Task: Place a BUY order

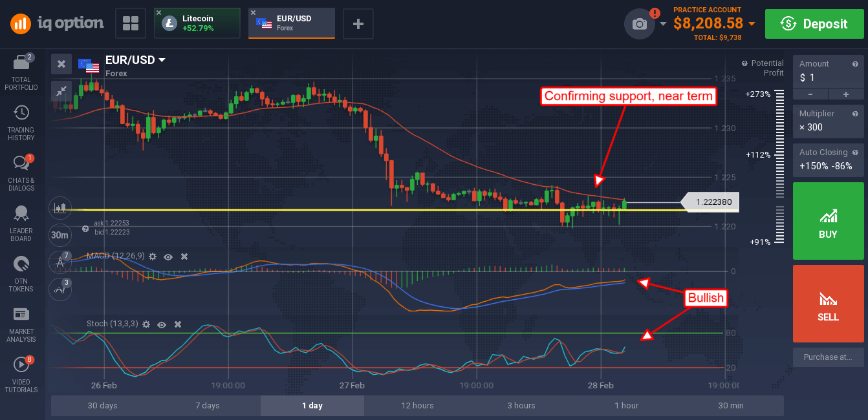Action: 828,221
